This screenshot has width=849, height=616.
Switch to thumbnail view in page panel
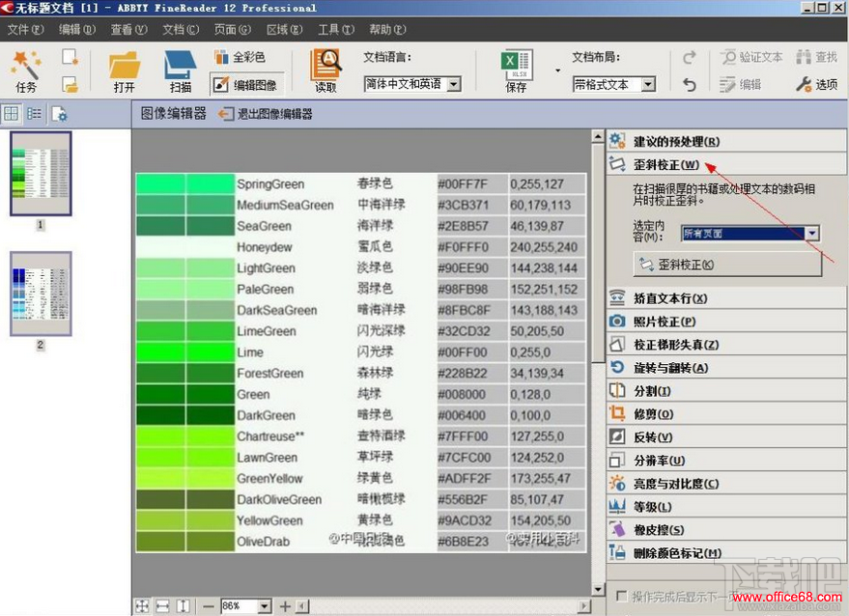pos(12,114)
